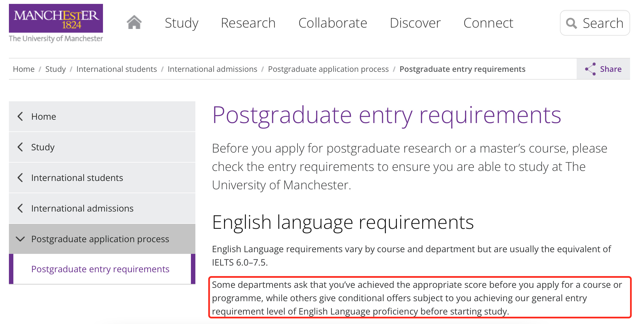The height and width of the screenshot is (324, 644).
Task: Open the Study top navigation menu
Action: pyautogui.click(x=181, y=23)
